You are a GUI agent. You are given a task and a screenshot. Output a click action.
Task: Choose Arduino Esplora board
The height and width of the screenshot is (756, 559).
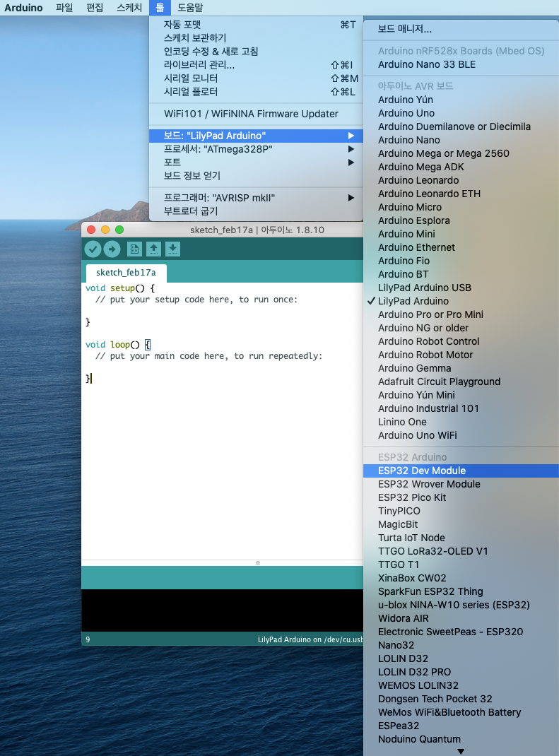click(x=461, y=221)
